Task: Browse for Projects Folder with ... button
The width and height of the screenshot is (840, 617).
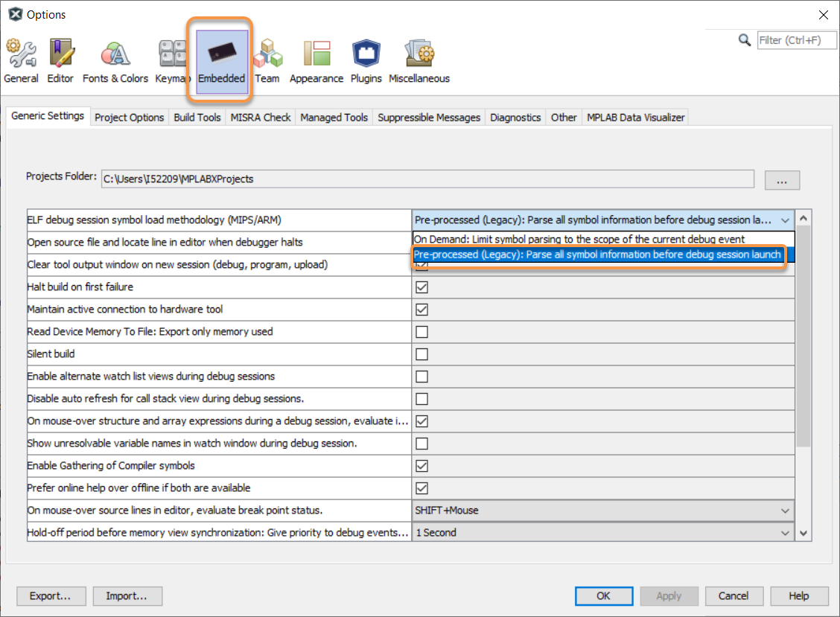Action: [782, 181]
